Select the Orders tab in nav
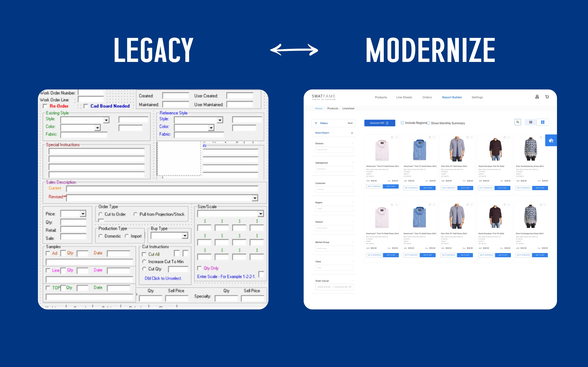Screen dimensions: 588x367 427,97
